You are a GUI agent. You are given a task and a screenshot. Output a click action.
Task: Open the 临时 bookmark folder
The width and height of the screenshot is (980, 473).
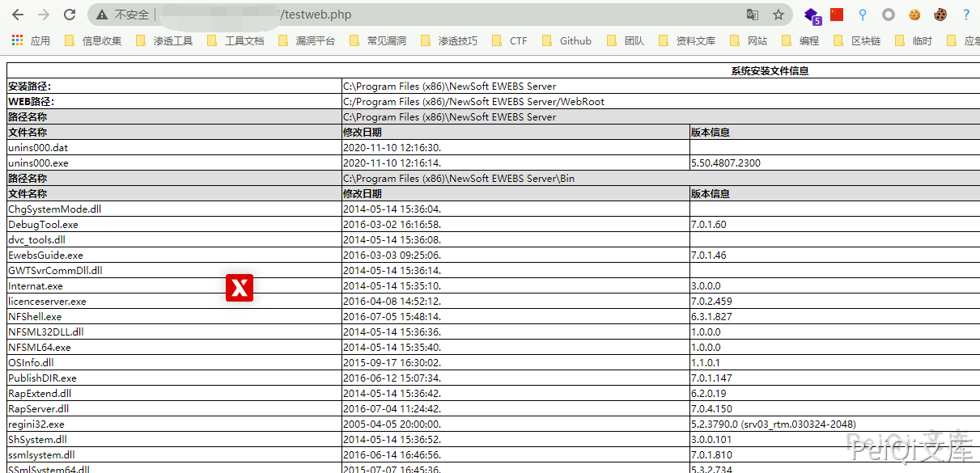(913, 40)
